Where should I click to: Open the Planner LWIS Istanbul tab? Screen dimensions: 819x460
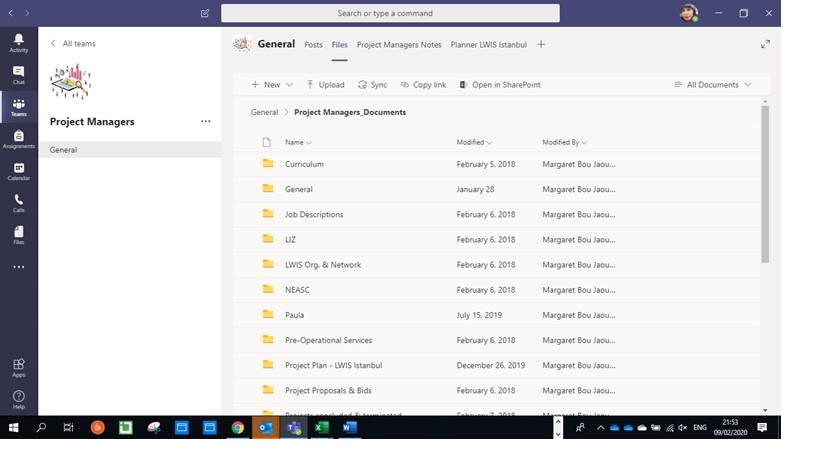click(x=488, y=44)
